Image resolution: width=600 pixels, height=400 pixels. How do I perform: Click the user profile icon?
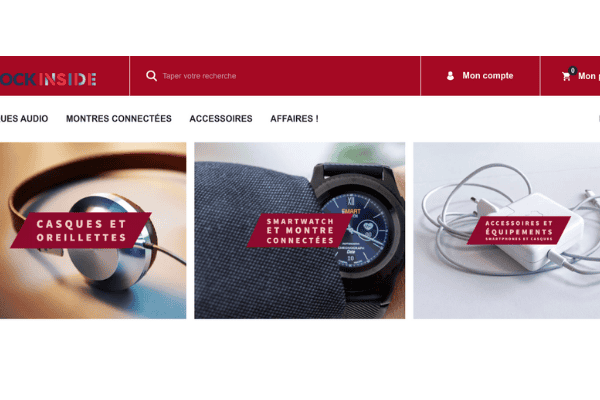click(450, 76)
